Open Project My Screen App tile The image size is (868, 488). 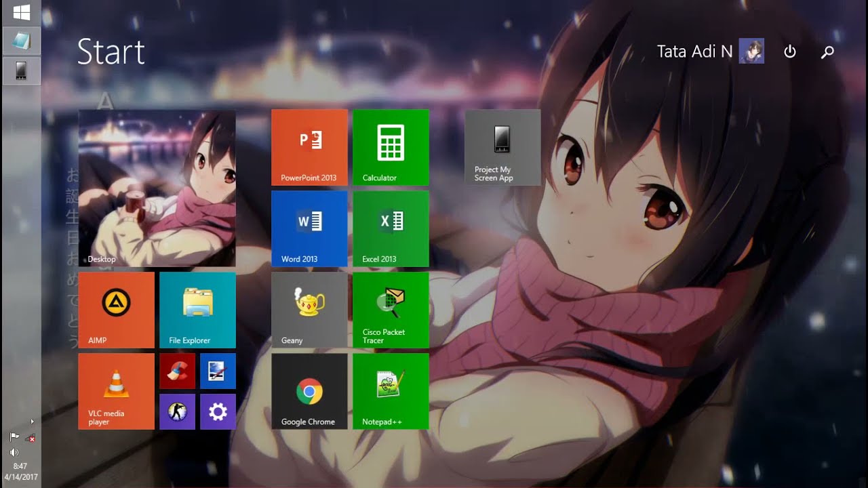click(x=502, y=147)
